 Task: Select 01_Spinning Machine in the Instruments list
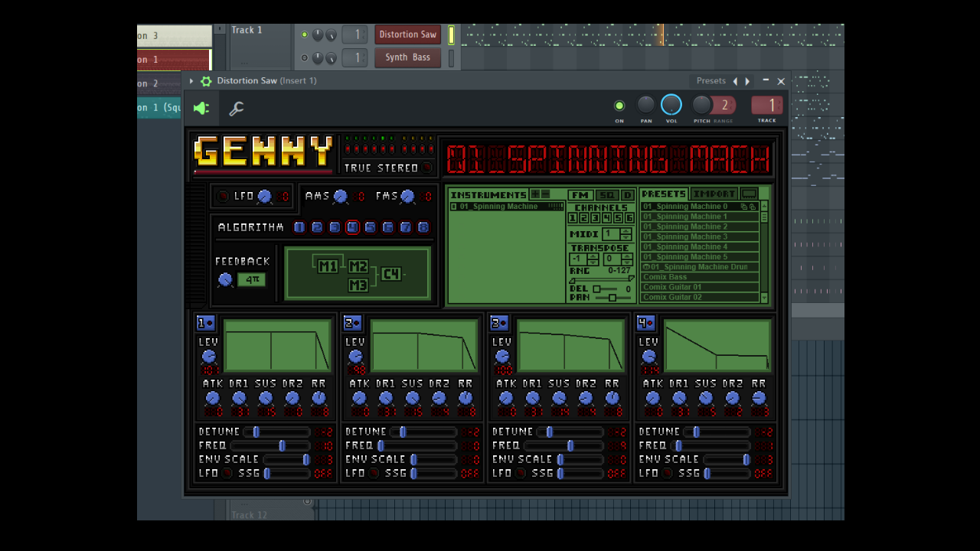pos(507,207)
